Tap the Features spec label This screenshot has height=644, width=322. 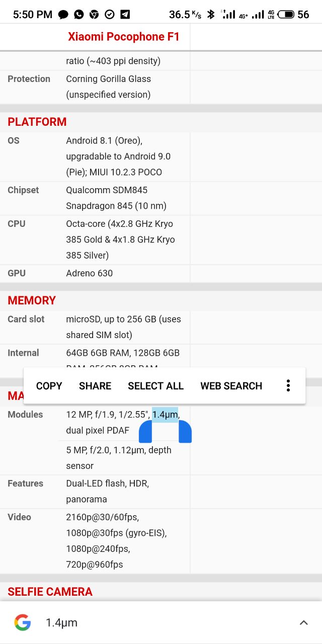(x=26, y=484)
